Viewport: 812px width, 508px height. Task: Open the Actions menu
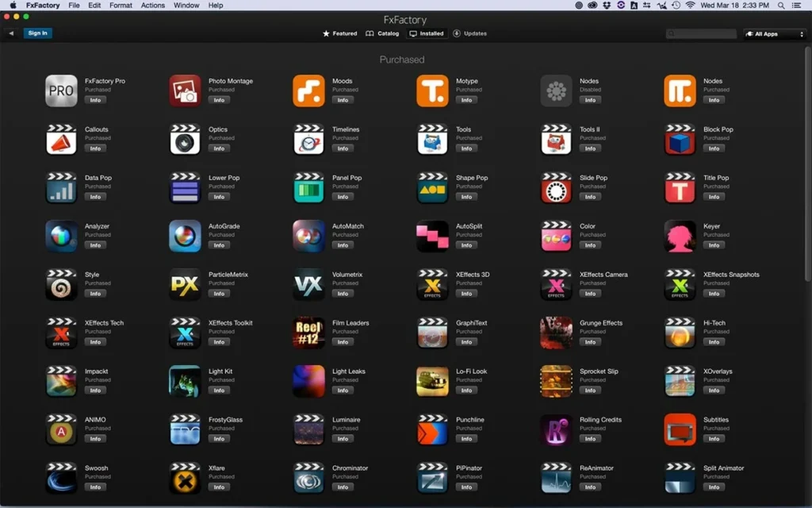click(x=153, y=6)
